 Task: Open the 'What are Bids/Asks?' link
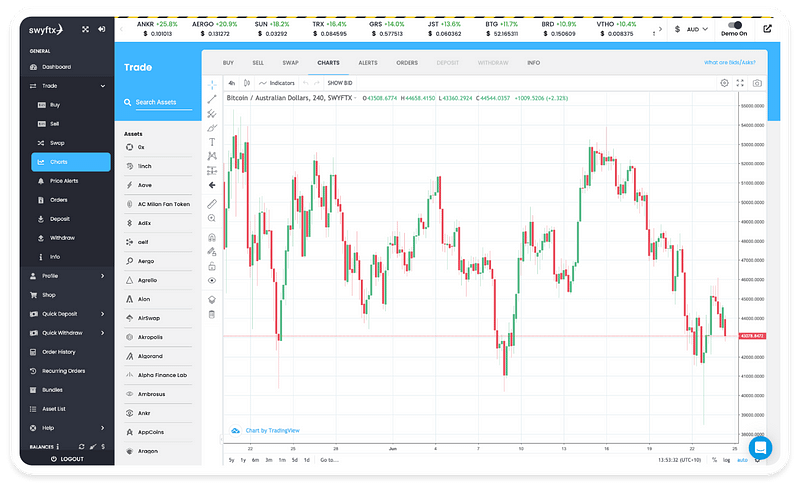tap(730, 62)
